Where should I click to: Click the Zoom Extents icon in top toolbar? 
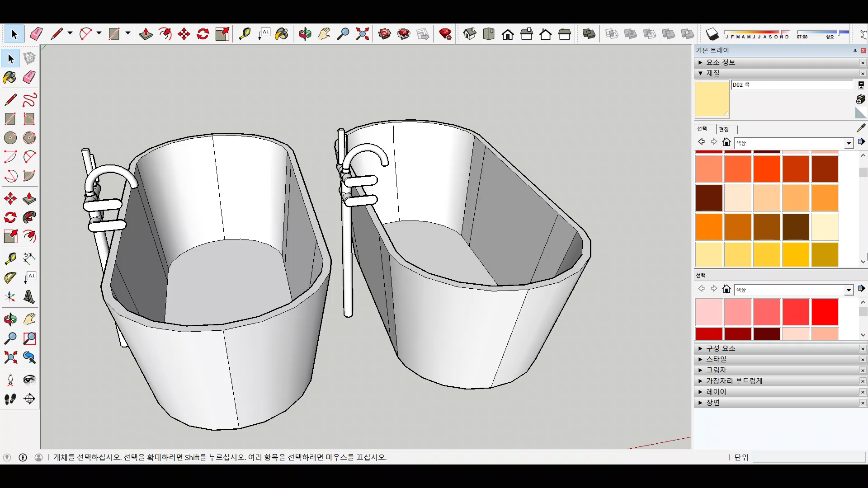[x=362, y=34]
